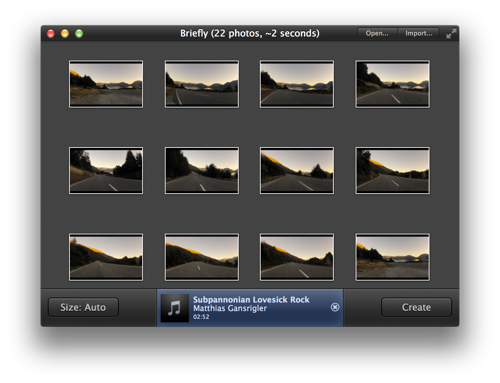Select second thumbnail in the bottom row
This screenshot has width=500, height=383.
(x=202, y=257)
